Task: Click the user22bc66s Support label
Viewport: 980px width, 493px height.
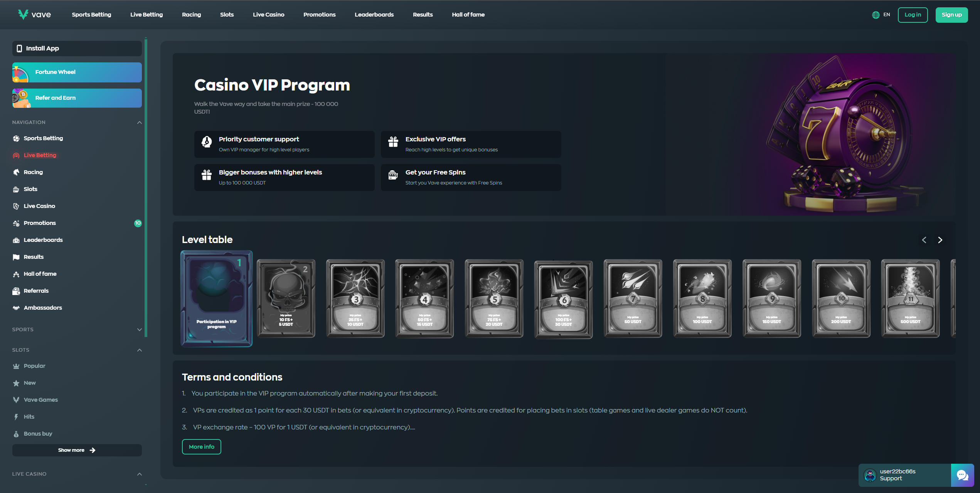Action: (x=897, y=475)
